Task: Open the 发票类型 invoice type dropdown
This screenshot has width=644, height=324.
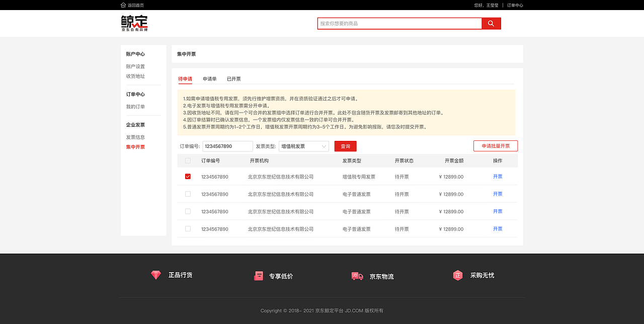Action: tap(303, 146)
